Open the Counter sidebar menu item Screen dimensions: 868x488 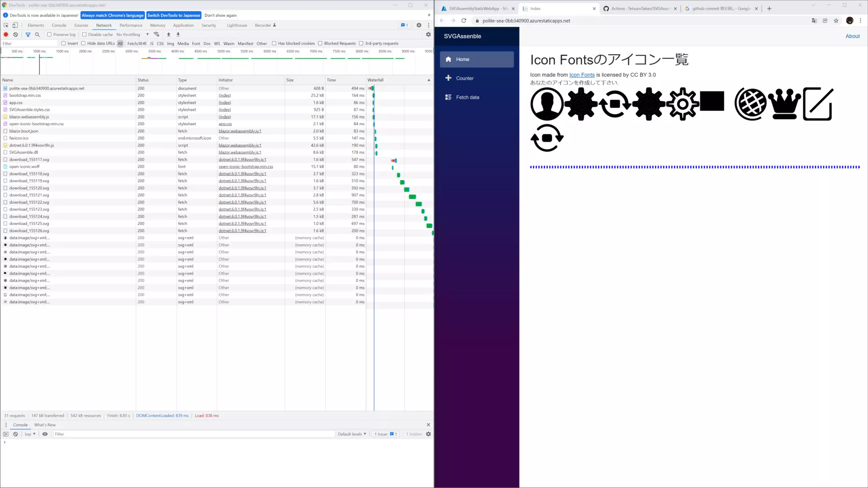coord(465,78)
